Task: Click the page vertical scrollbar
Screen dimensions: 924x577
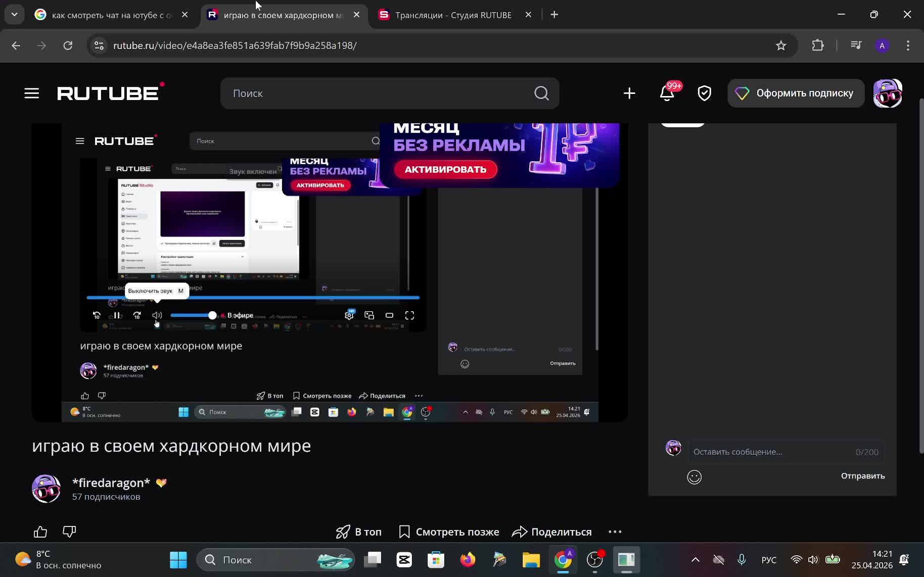Action: (920, 276)
